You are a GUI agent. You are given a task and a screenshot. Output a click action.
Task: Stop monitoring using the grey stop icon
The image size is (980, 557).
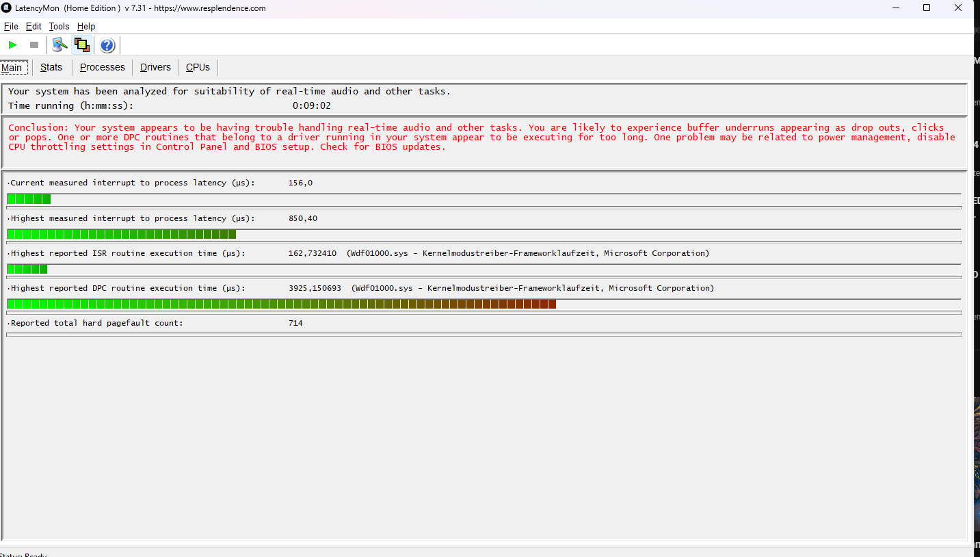(34, 45)
